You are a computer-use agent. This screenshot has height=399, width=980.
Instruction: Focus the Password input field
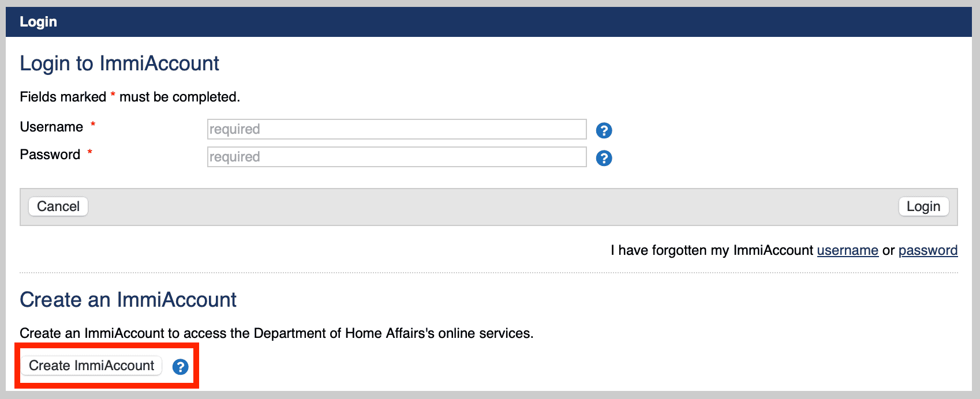click(397, 157)
